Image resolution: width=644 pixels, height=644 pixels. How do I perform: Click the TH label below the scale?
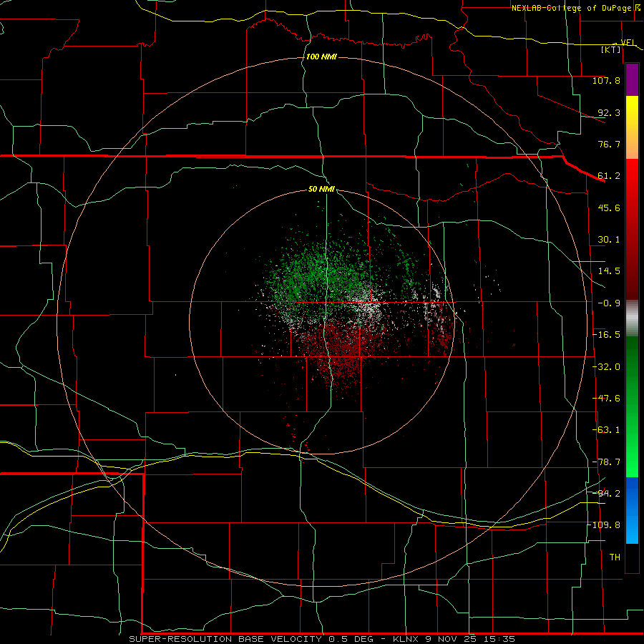coord(615,557)
